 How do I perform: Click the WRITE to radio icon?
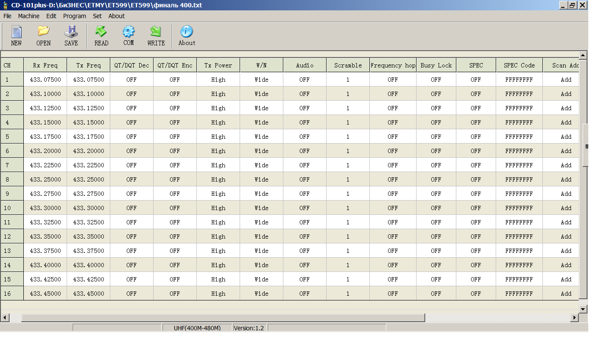tap(156, 36)
